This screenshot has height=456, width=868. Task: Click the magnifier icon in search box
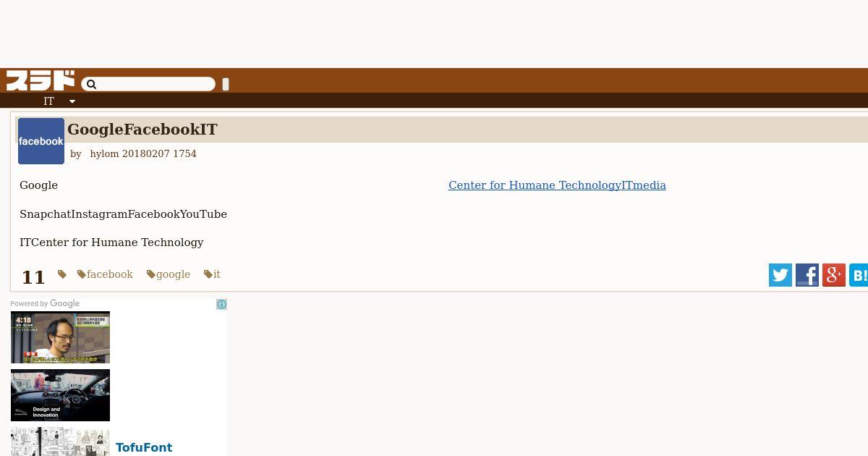[x=91, y=85]
